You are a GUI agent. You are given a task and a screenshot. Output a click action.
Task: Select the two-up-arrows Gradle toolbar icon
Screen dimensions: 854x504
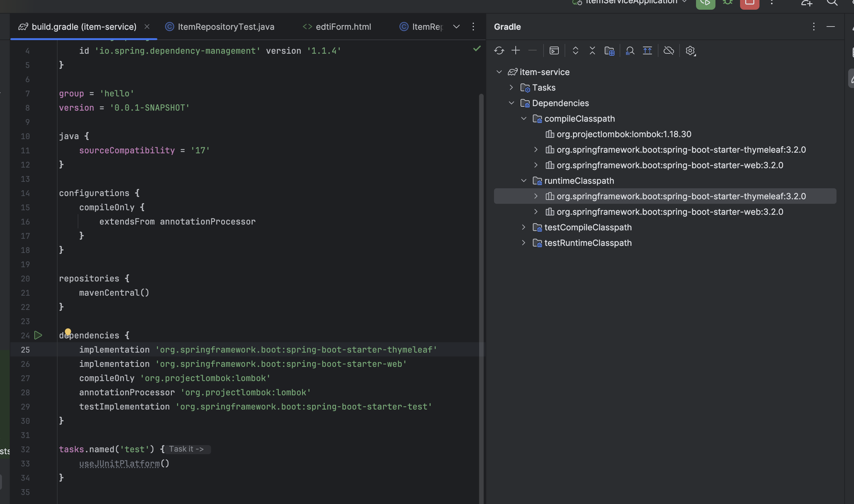[x=647, y=50]
